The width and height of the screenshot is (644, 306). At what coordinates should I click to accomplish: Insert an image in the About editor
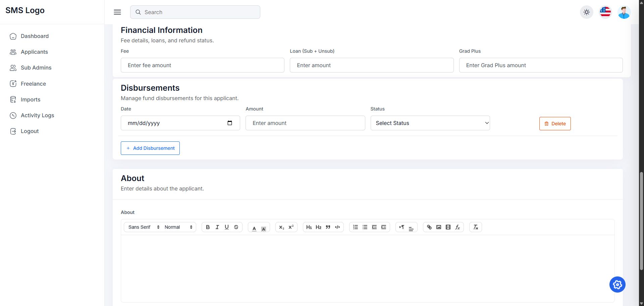point(438,227)
